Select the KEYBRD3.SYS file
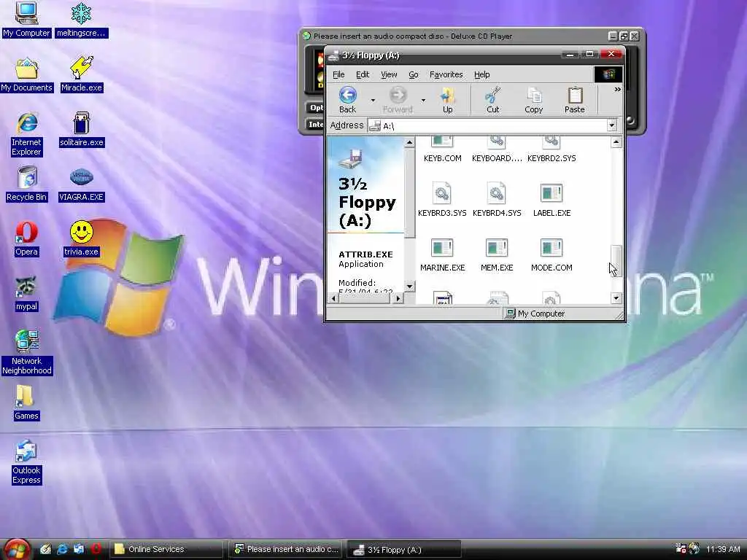The image size is (747, 560). (x=442, y=200)
